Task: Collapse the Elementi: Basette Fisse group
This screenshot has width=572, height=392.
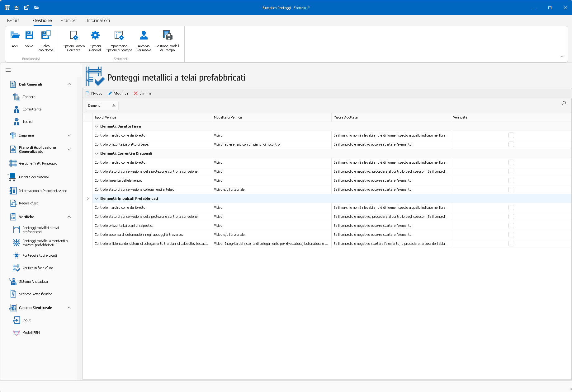Action: tap(97, 127)
